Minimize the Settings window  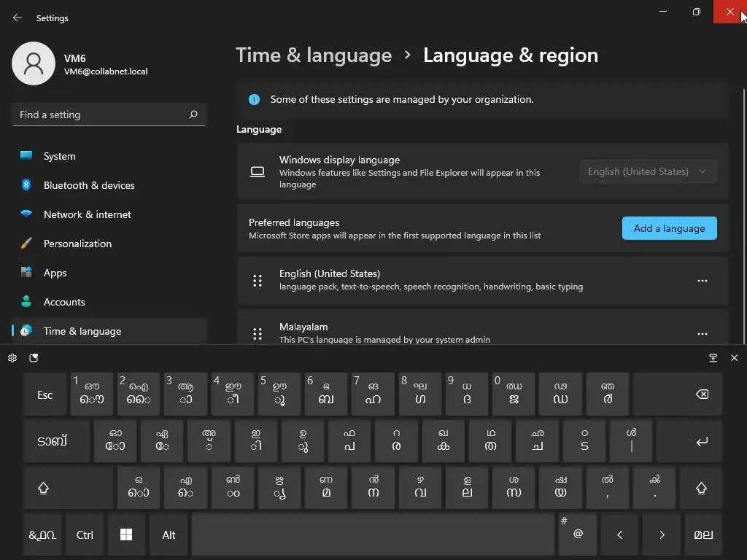pyautogui.click(x=663, y=12)
